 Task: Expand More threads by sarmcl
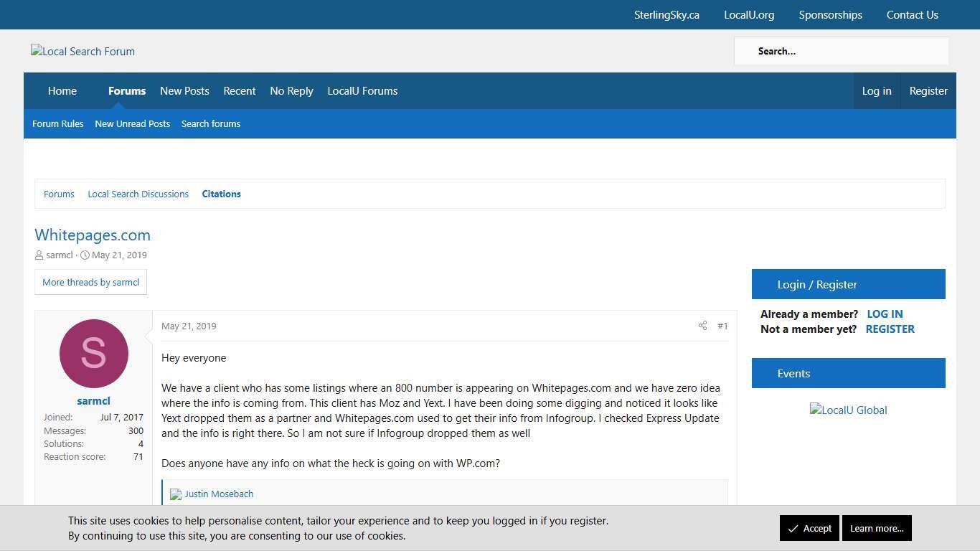(x=90, y=282)
